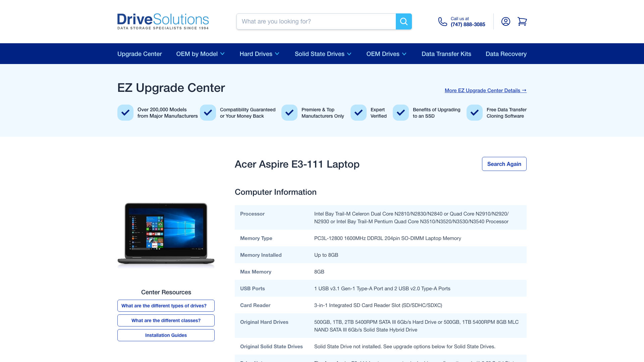This screenshot has width=644, height=362.
Task: Open the OEM Drives menu
Action: 386,54
